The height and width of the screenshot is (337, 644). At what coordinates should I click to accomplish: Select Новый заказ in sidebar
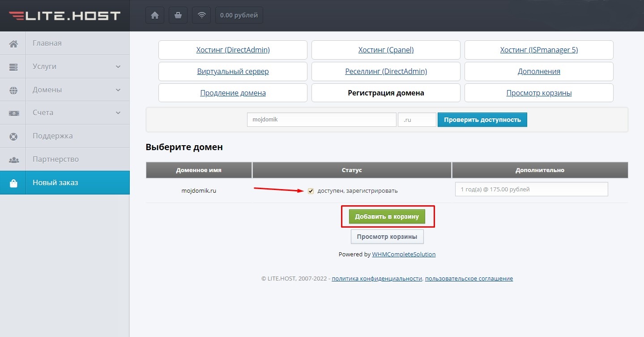[65, 182]
